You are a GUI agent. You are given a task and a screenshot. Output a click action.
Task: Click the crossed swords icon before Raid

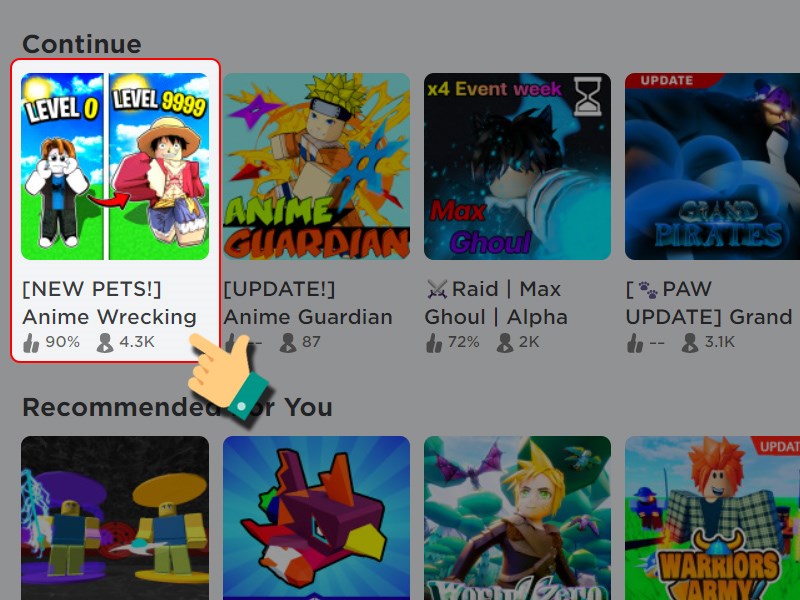[437, 289]
